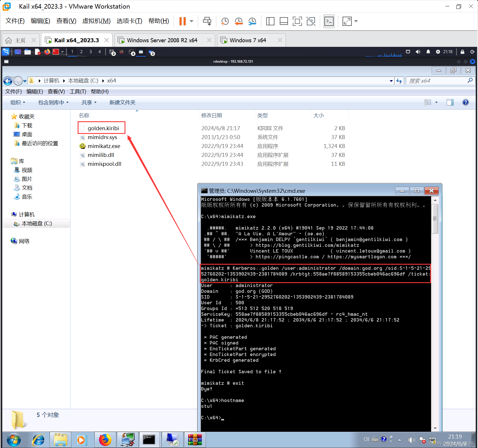Toggle the thumbnail bar view
The width and height of the screenshot is (478, 448).
pos(284,21)
